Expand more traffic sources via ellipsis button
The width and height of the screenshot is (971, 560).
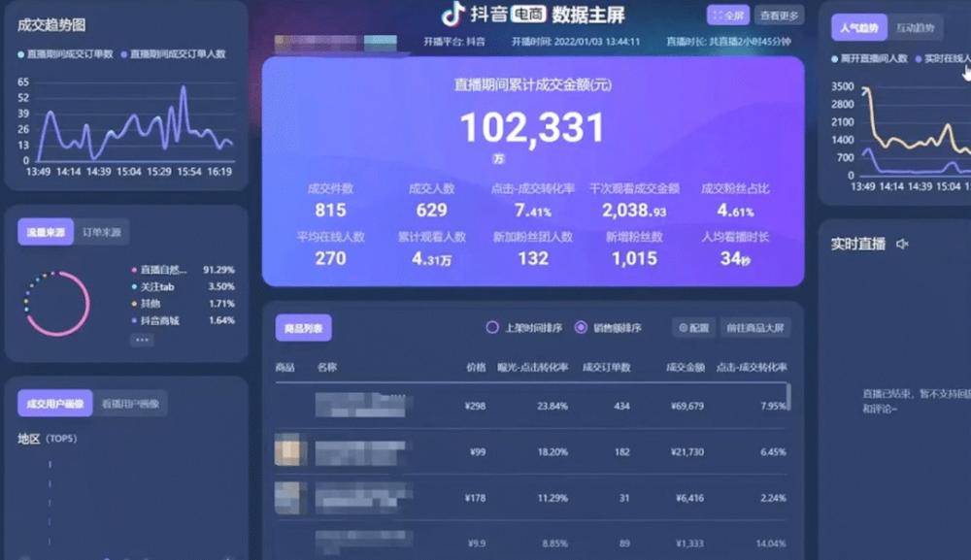[142, 340]
